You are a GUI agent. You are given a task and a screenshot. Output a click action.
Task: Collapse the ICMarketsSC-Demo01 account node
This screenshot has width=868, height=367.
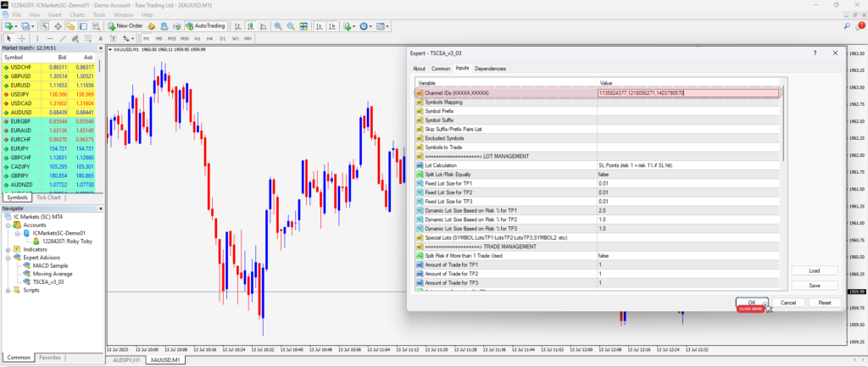click(17, 234)
